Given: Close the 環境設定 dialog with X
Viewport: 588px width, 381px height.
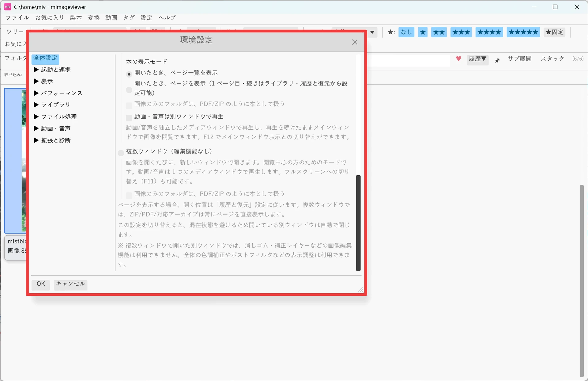Looking at the screenshot, I should pyautogui.click(x=355, y=42).
